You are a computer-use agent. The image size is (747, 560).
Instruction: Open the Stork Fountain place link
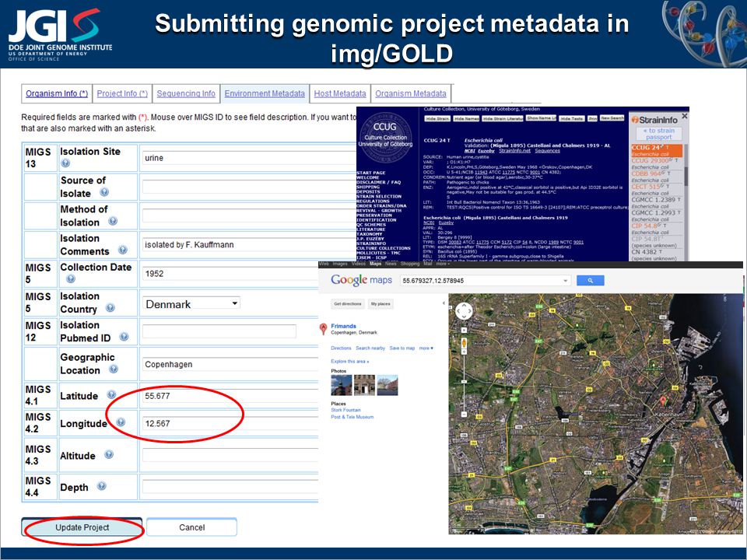(345, 410)
